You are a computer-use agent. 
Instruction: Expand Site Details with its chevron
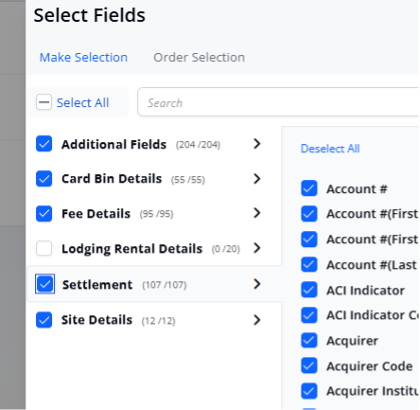257,320
